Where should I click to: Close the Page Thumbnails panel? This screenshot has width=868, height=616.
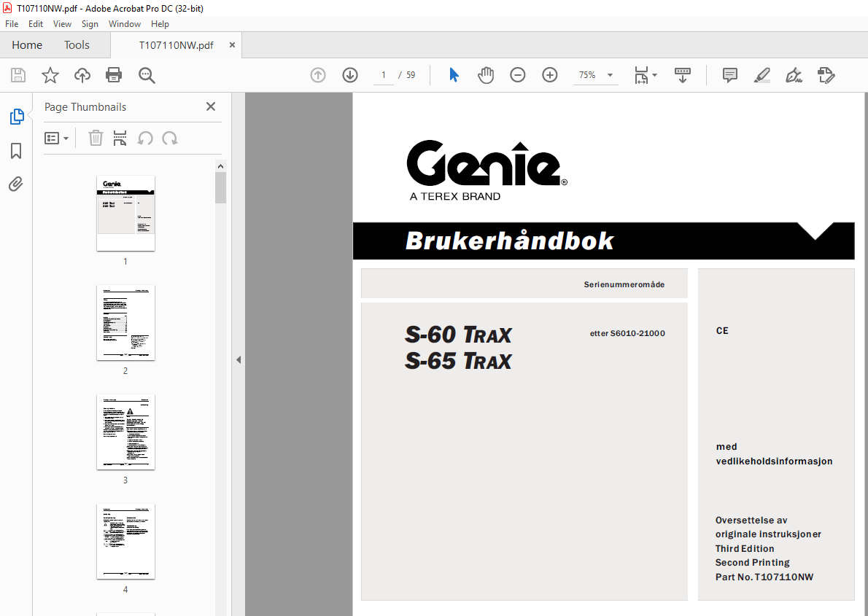[211, 107]
